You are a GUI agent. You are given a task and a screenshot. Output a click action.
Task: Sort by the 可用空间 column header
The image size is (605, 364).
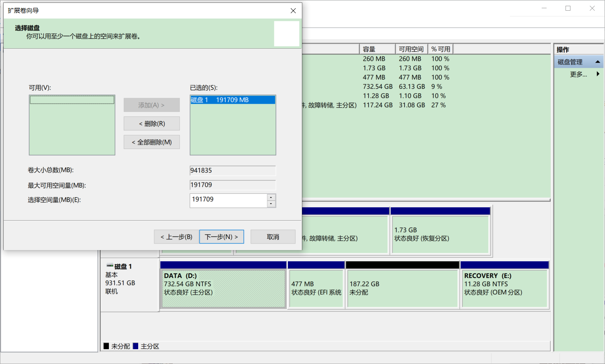pos(411,49)
